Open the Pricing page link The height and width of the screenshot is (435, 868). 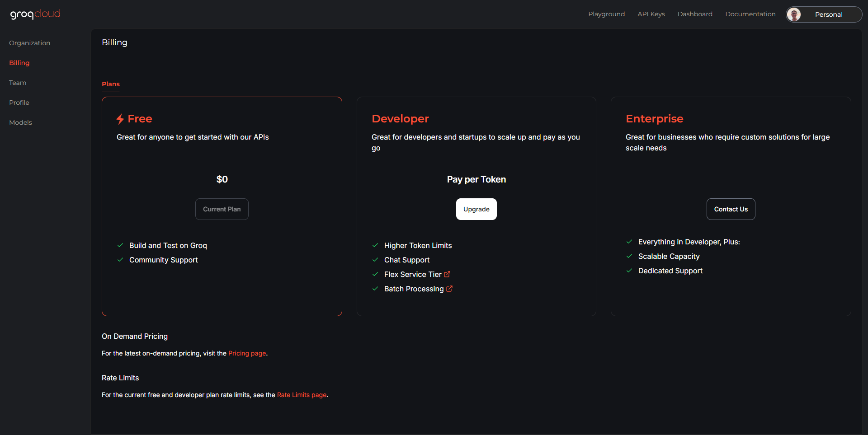pos(247,353)
